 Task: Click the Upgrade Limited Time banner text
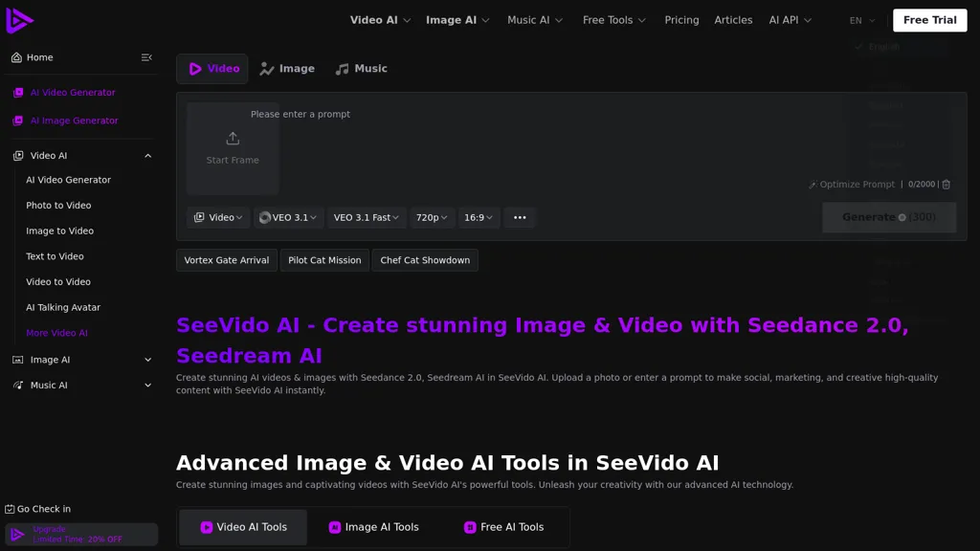pos(77,535)
